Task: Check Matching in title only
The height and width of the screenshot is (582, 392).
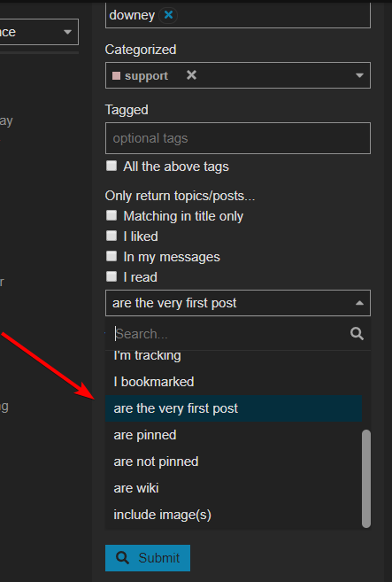Action: coord(111,215)
